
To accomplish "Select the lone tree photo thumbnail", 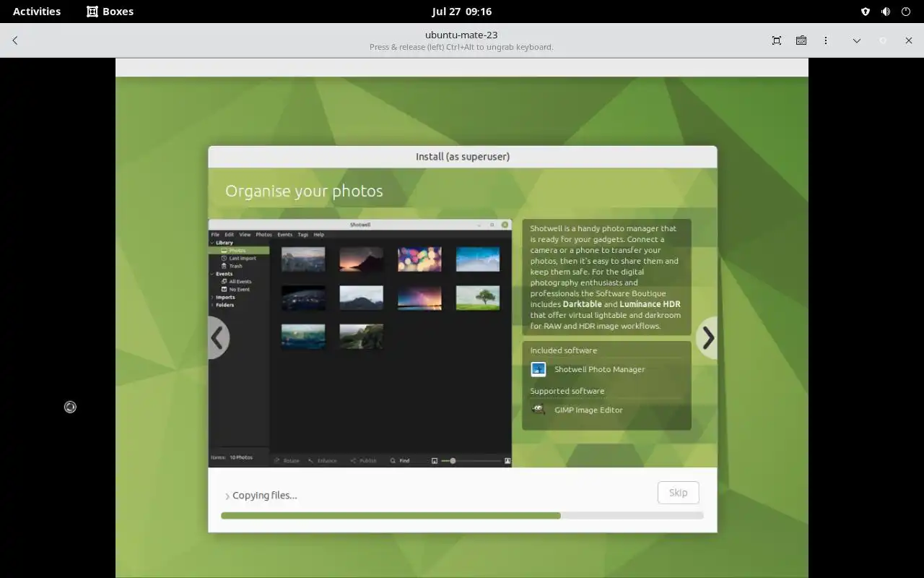I will (x=478, y=298).
